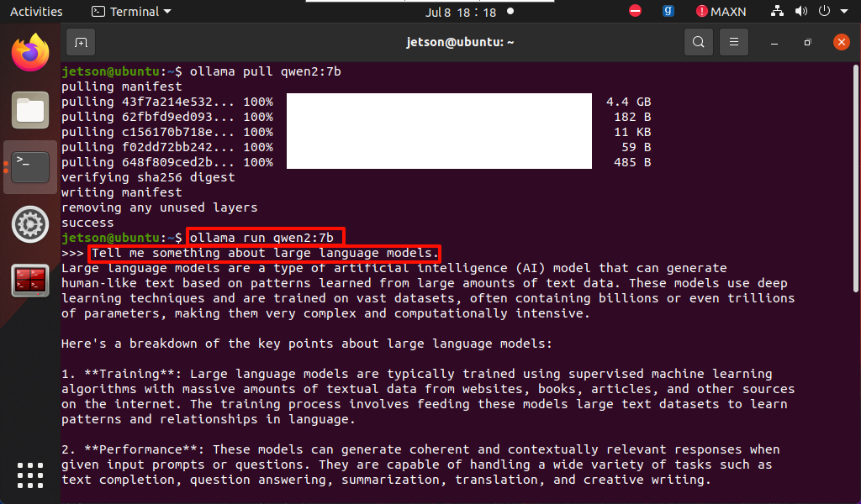861x504 pixels.
Task: Click the '**Training**' heading text
Action: [x=134, y=374]
